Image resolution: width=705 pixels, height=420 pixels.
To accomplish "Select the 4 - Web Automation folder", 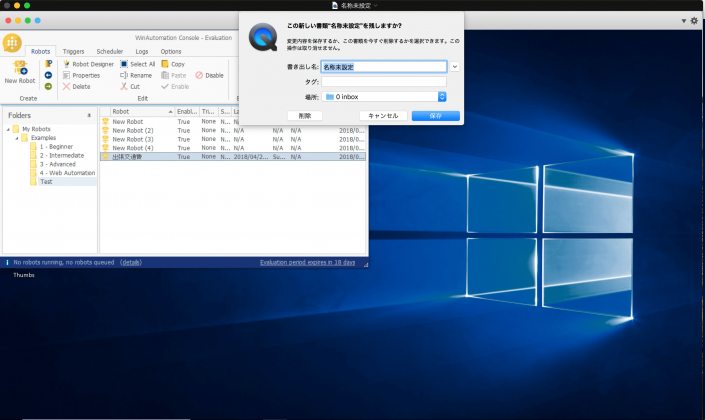I will tap(67, 173).
